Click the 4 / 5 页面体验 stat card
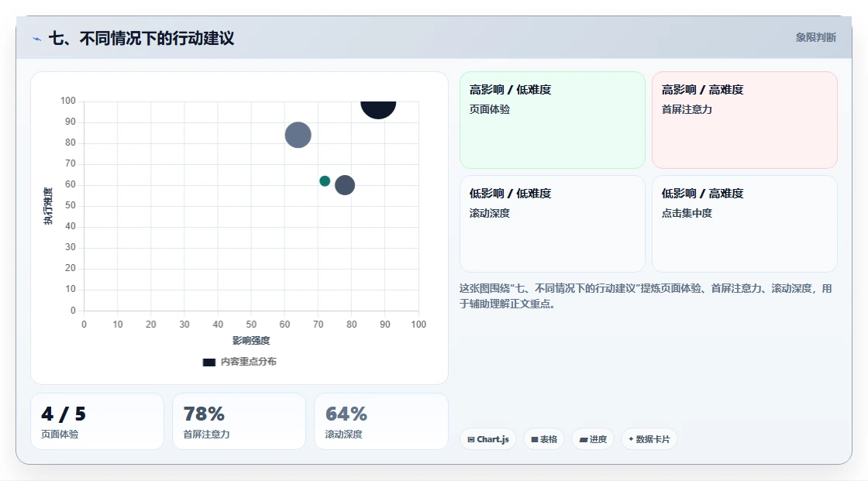The width and height of the screenshot is (868, 481). click(98, 421)
